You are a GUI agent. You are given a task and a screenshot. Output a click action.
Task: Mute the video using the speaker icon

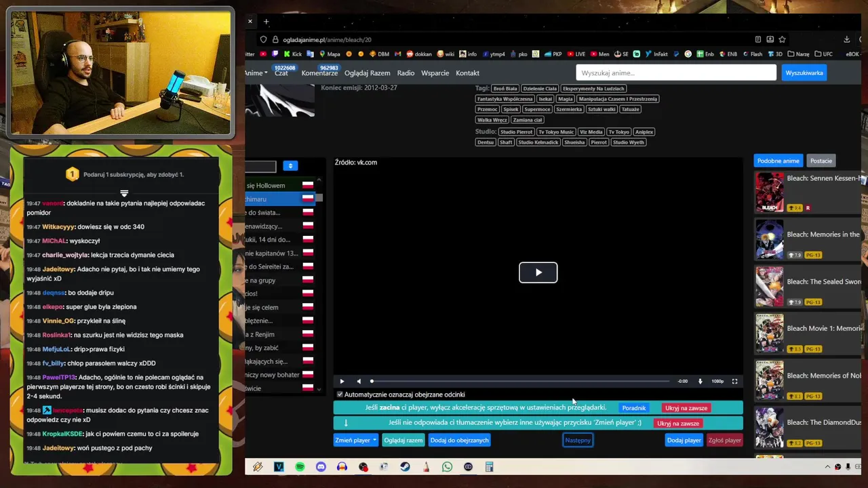pos(359,381)
